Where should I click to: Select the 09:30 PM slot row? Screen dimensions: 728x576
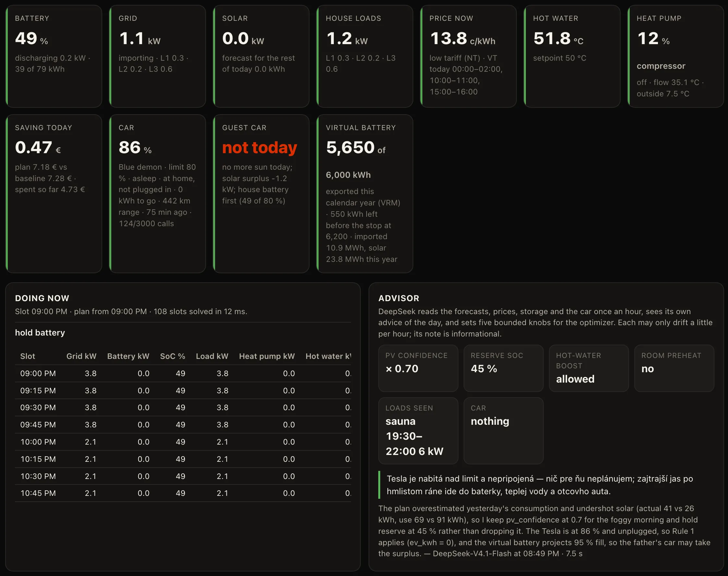click(x=183, y=407)
